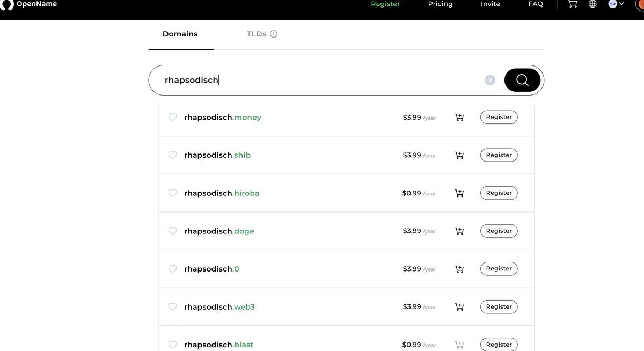Switch to the TLDs tab
The image size is (644, 351).
click(256, 34)
